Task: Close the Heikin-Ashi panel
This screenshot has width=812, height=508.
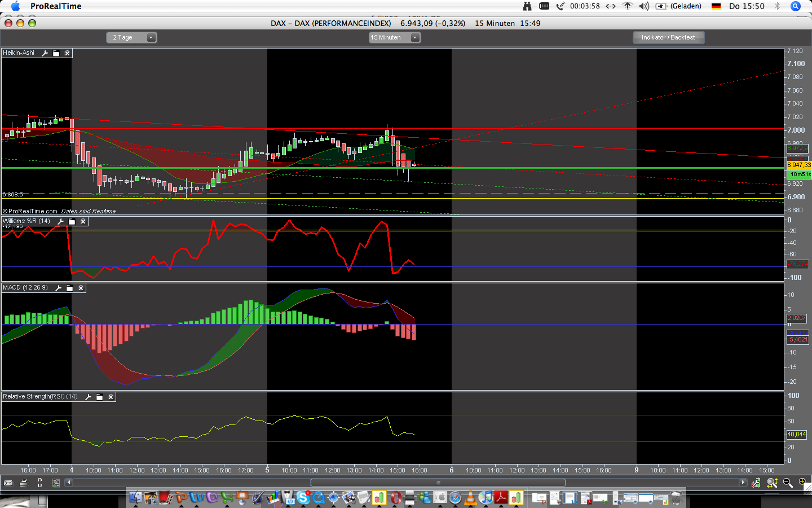Action: point(67,53)
